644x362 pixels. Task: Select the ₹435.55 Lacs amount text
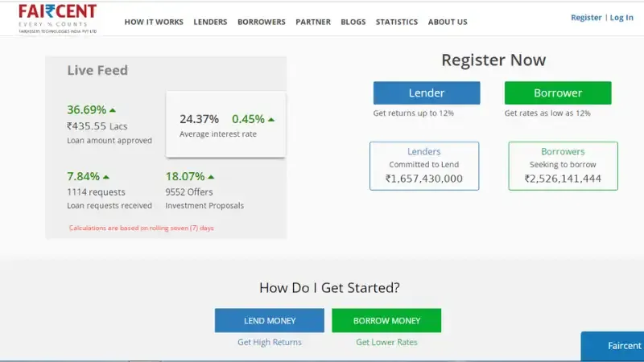[97, 126]
